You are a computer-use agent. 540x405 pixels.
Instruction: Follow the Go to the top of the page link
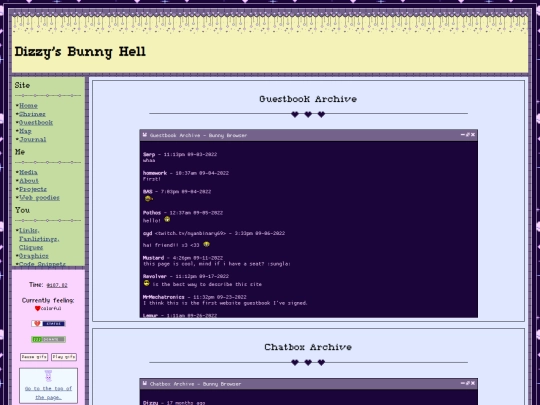pos(48,393)
